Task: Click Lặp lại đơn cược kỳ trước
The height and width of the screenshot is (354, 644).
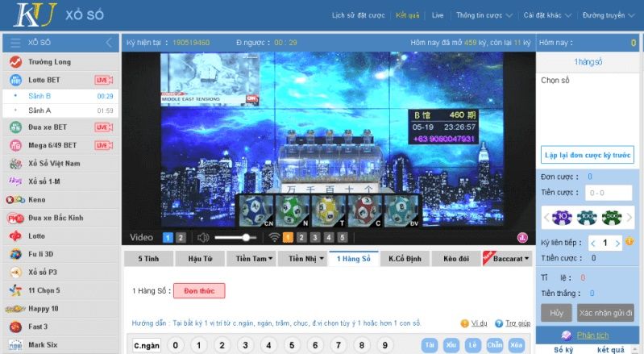Action: point(588,156)
